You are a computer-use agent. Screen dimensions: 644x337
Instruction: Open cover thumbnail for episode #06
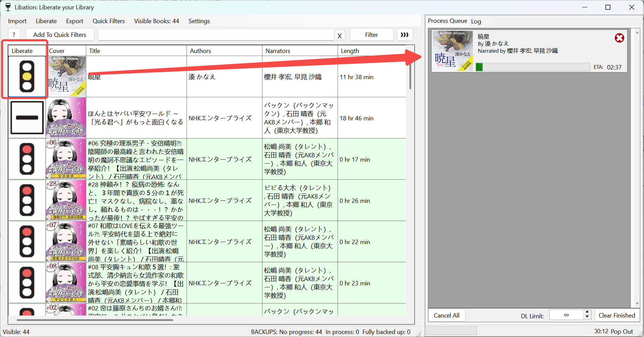tap(66, 159)
